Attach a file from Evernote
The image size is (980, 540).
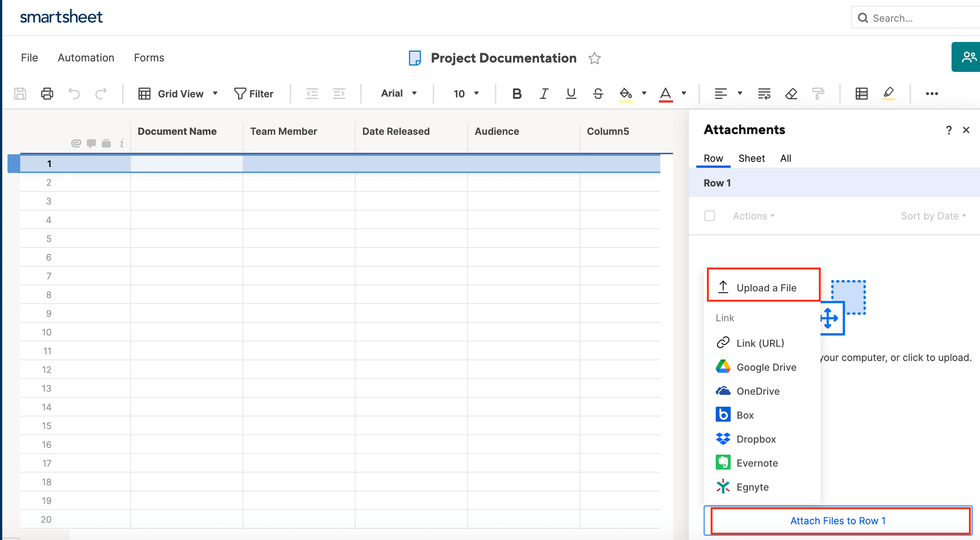pyautogui.click(x=757, y=463)
